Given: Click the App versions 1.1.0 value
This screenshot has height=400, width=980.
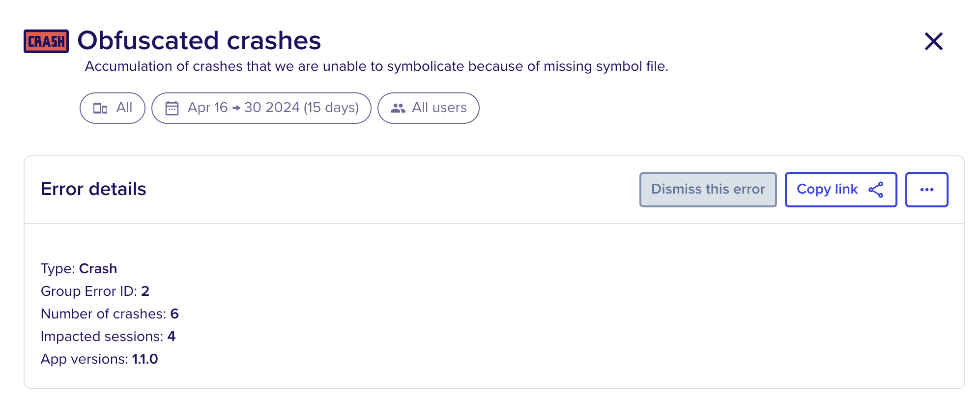Looking at the screenshot, I should click(x=145, y=359).
